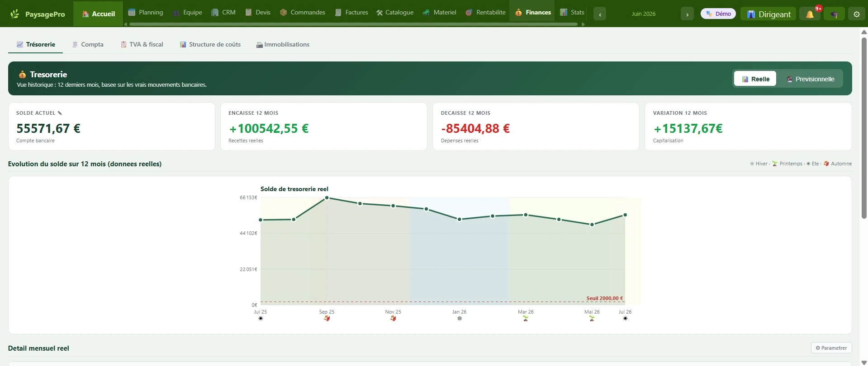Go to previous month with left chevron

click(x=600, y=14)
